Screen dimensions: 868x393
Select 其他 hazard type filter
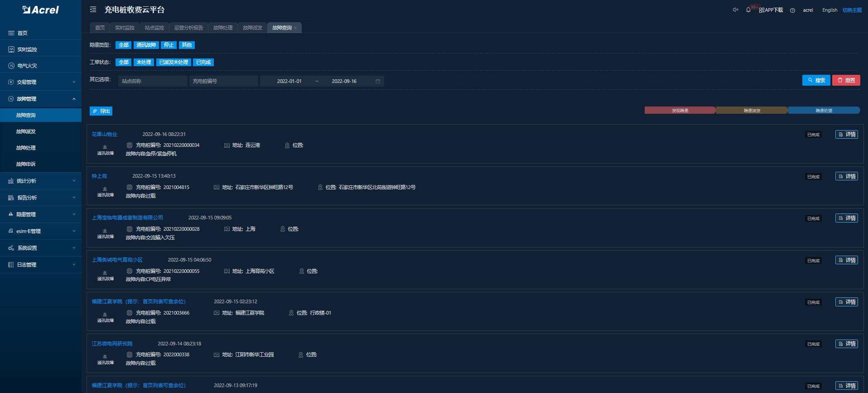coord(187,45)
